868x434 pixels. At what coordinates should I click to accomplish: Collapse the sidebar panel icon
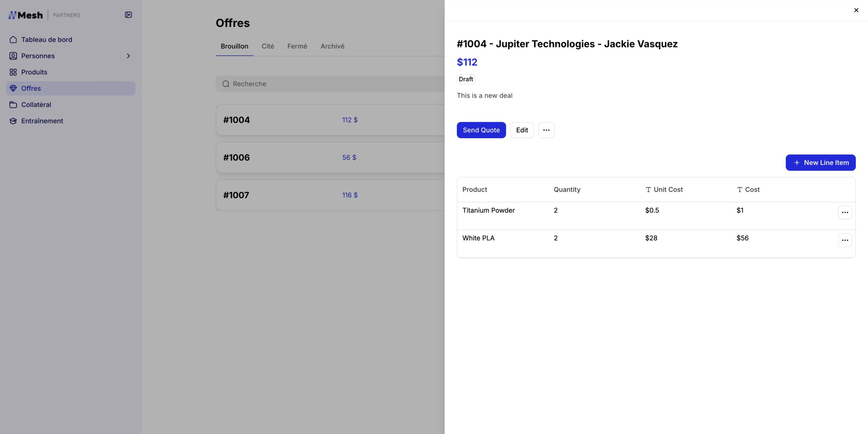click(128, 15)
